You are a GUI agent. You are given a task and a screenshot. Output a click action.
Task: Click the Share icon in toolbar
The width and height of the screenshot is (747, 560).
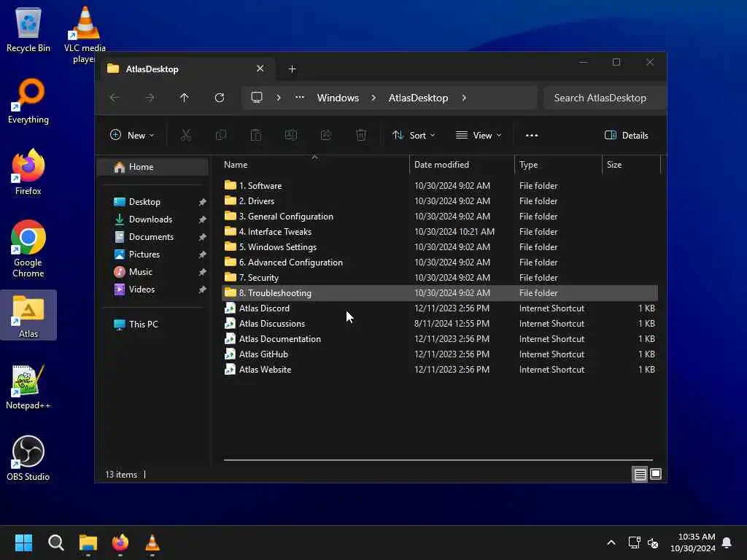(326, 135)
